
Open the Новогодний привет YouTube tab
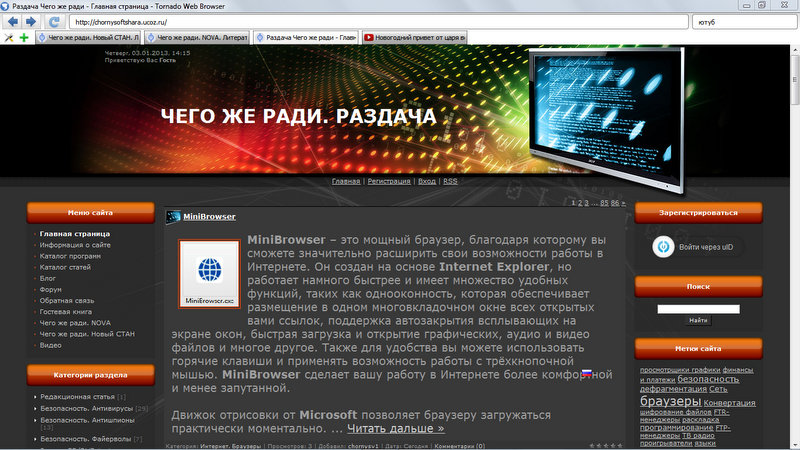click(x=415, y=37)
